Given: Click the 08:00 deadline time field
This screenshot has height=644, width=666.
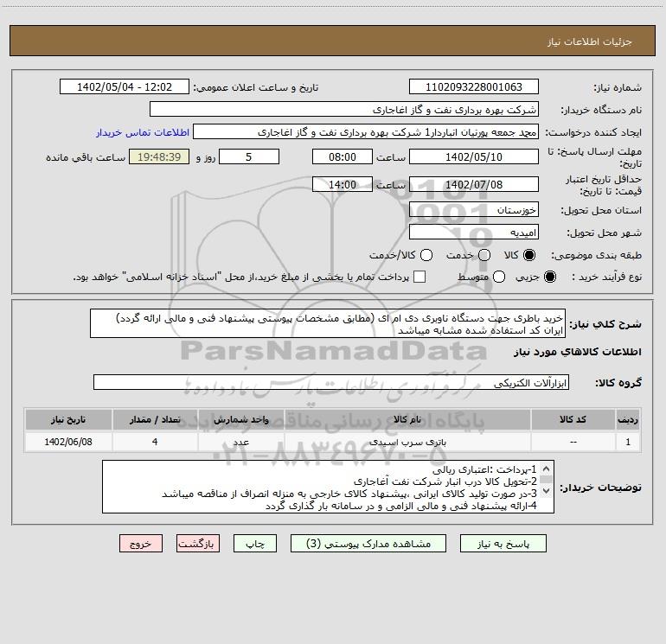Looking at the screenshot, I should (x=343, y=156).
